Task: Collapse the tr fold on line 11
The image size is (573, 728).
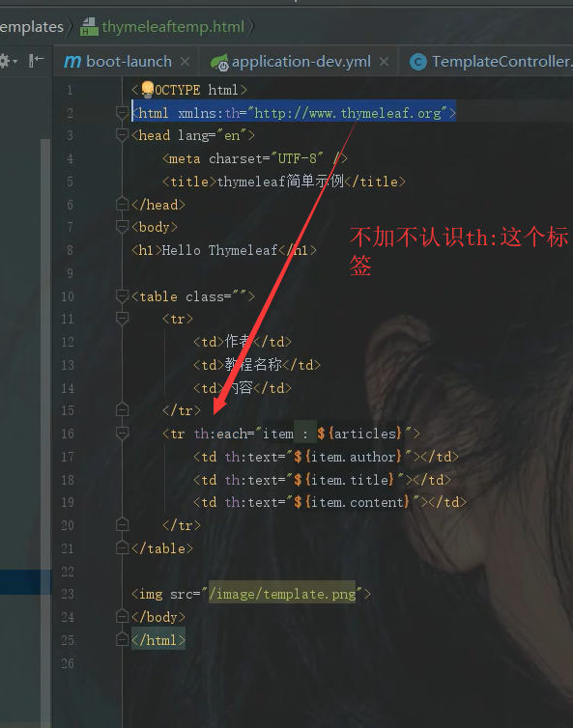Action: (x=122, y=319)
